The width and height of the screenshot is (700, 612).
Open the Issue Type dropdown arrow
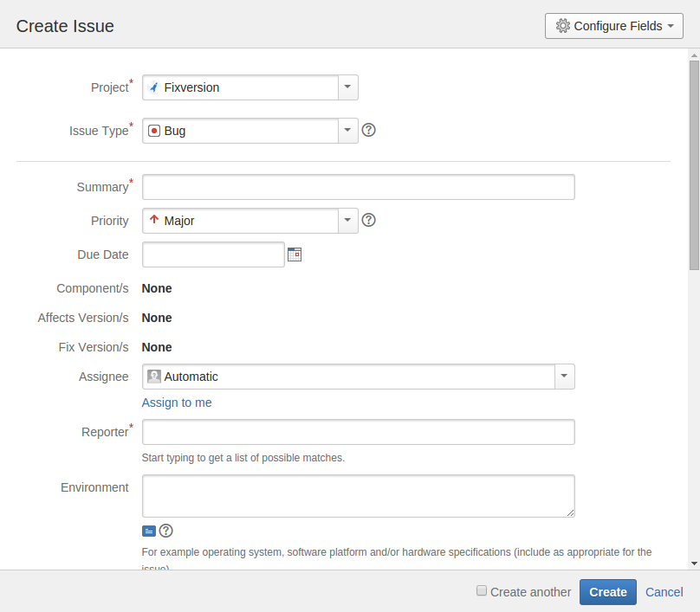(347, 131)
